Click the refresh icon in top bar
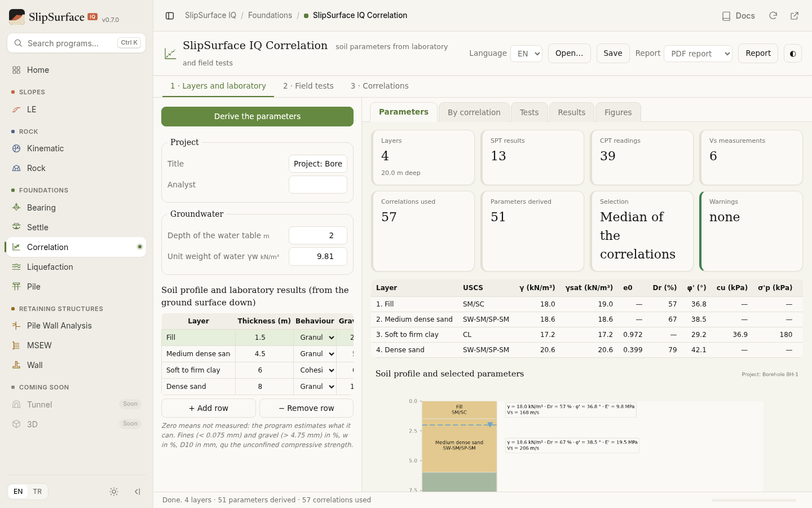 click(x=773, y=16)
